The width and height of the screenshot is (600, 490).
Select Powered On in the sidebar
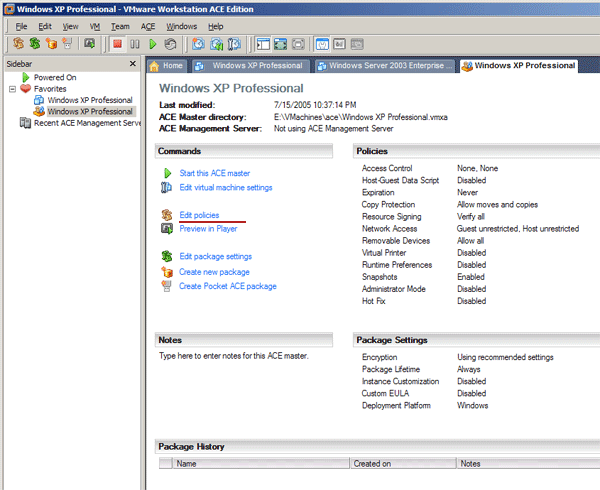(55, 77)
